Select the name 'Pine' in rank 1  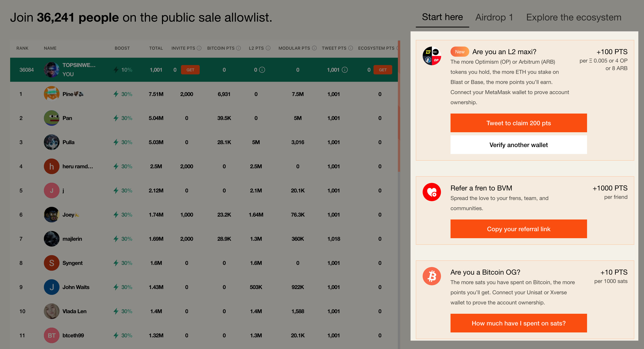(68, 94)
